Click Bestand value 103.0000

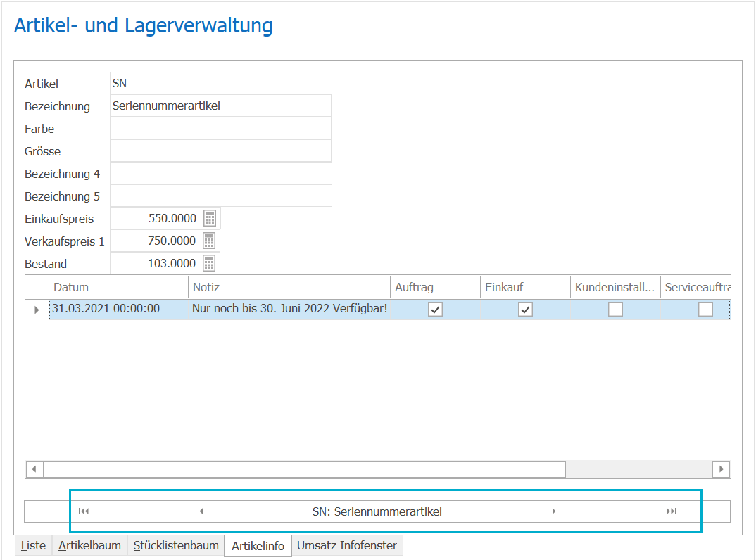(x=172, y=264)
